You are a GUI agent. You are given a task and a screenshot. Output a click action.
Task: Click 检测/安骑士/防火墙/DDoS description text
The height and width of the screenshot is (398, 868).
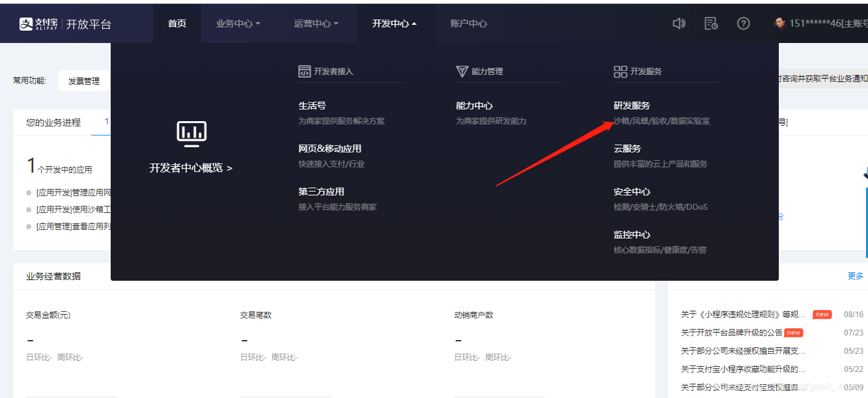[x=660, y=207]
